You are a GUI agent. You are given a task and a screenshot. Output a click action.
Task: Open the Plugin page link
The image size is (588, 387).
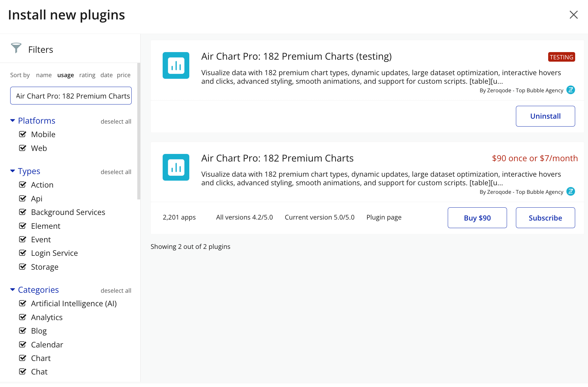384,217
